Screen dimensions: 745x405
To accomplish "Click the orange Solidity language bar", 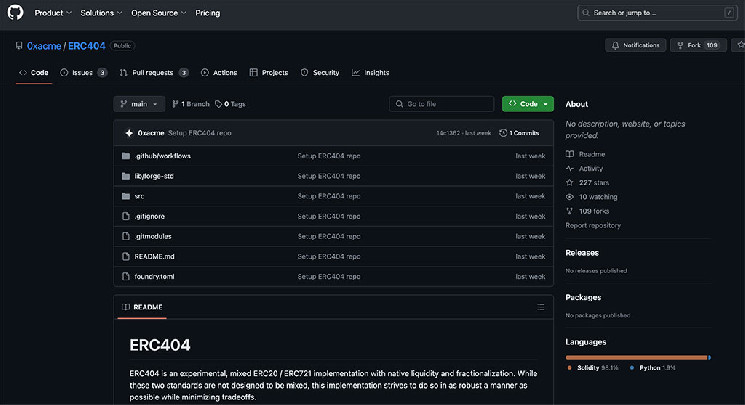I will [x=636, y=357].
